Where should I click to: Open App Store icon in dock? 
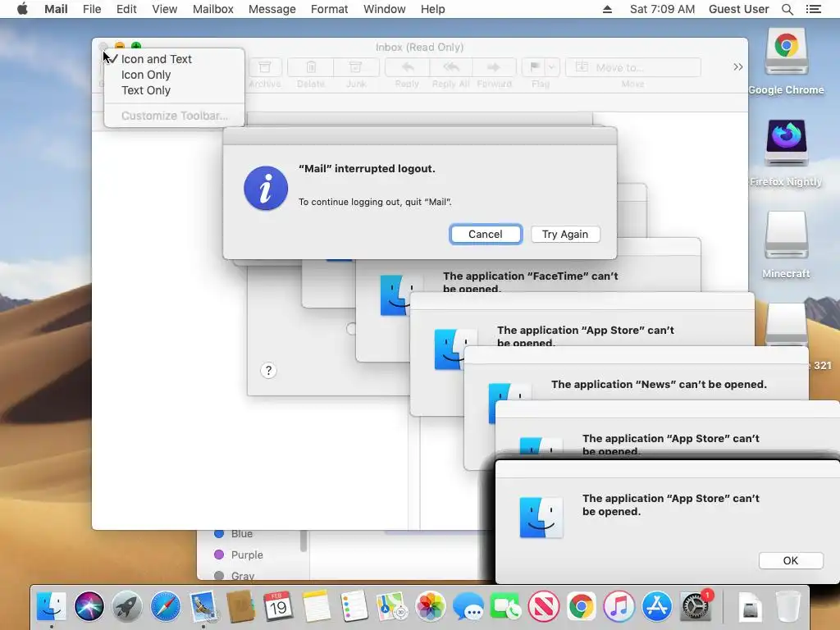[657, 606]
